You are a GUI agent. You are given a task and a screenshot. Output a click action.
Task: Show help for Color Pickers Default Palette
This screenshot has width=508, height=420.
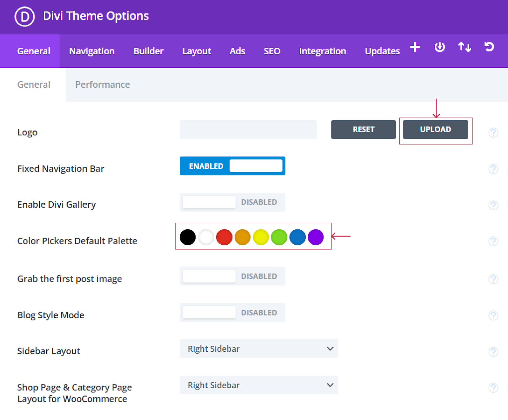click(493, 241)
